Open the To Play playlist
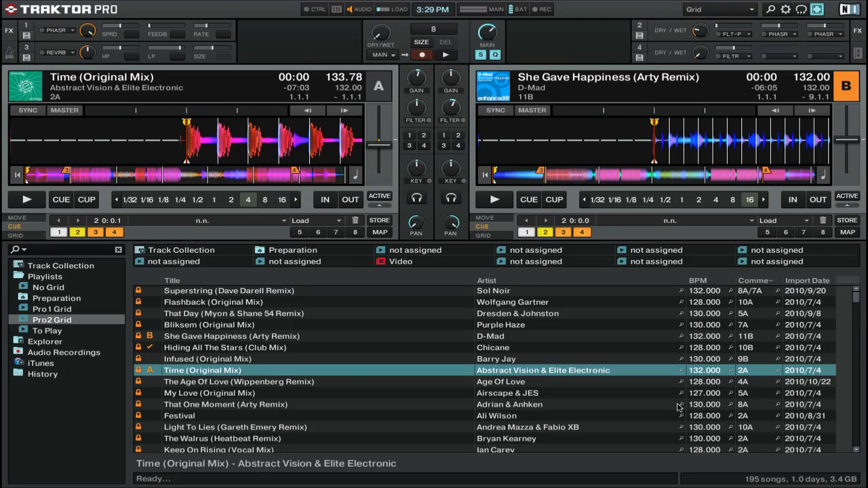868x488 pixels. 47,331
